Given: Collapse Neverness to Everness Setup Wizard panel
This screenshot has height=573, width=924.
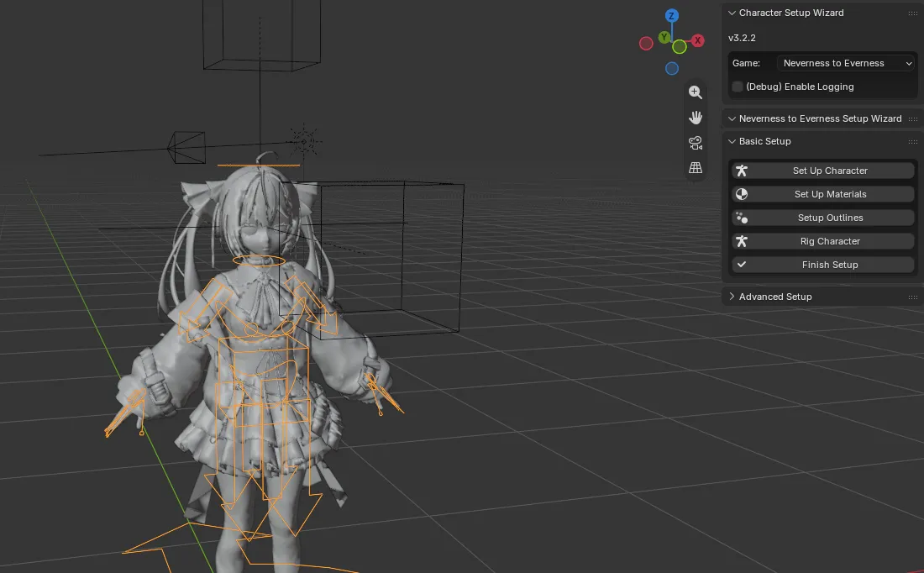Looking at the screenshot, I should click(x=732, y=118).
